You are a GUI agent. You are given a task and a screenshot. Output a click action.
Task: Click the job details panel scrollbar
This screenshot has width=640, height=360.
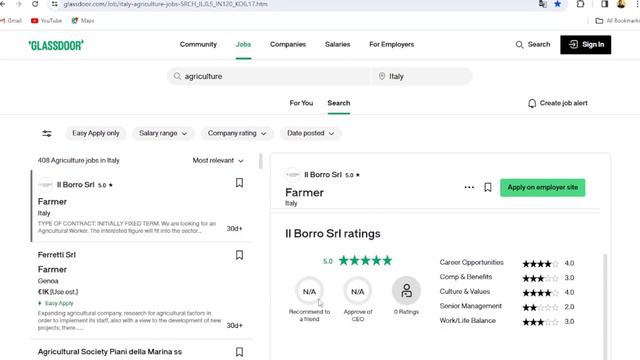pyautogui.click(x=605, y=306)
